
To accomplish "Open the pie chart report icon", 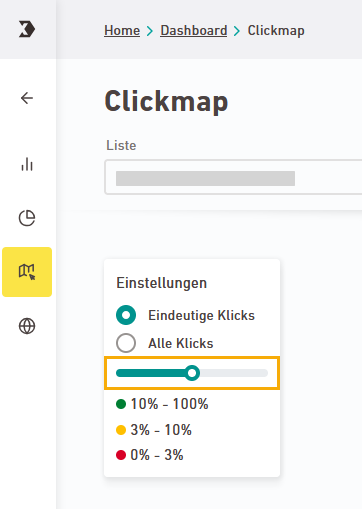I will (x=27, y=218).
